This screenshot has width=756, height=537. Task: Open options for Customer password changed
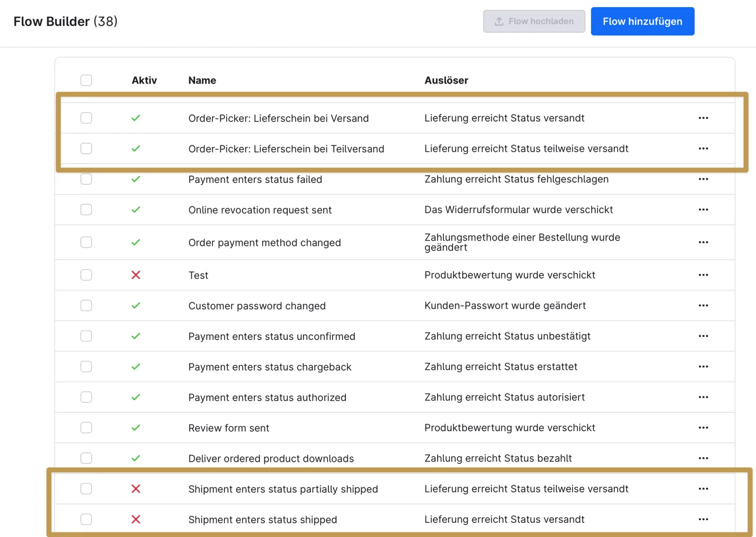(x=703, y=305)
